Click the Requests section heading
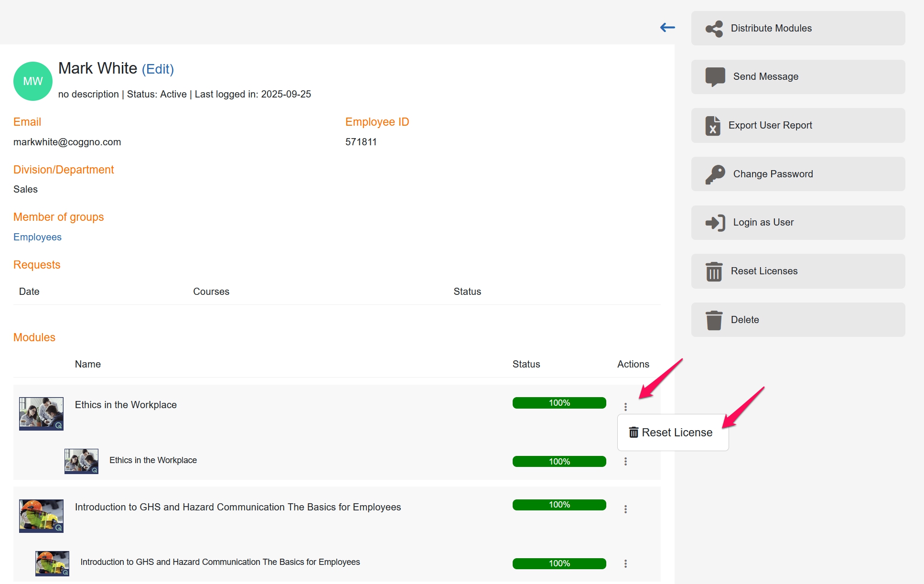The height and width of the screenshot is (584, 924). coord(37,265)
